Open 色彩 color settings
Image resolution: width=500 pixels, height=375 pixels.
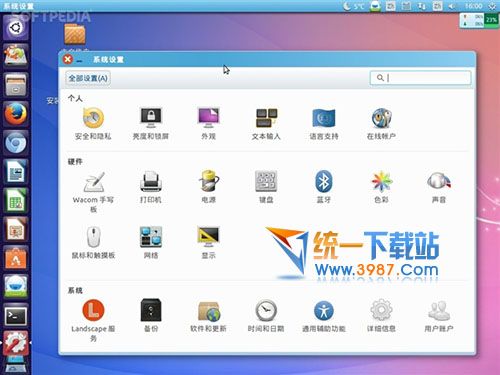point(381,187)
